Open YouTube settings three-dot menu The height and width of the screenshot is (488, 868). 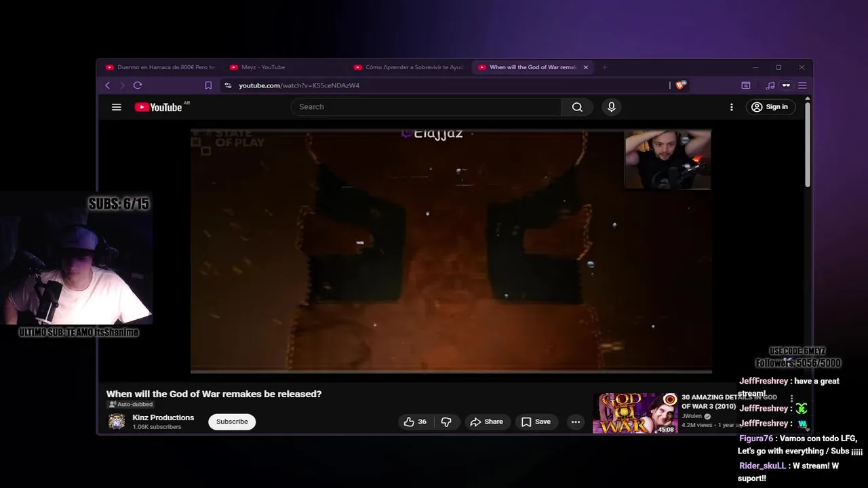click(x=731, y=107)
